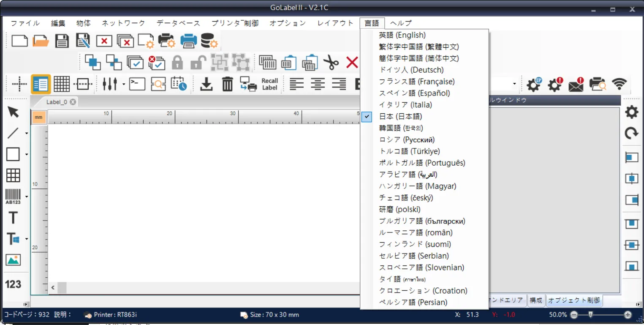Expand the Rectangle tool dropdown arrow
Viewport: 644px width, 325px height.
pos(27,154)
